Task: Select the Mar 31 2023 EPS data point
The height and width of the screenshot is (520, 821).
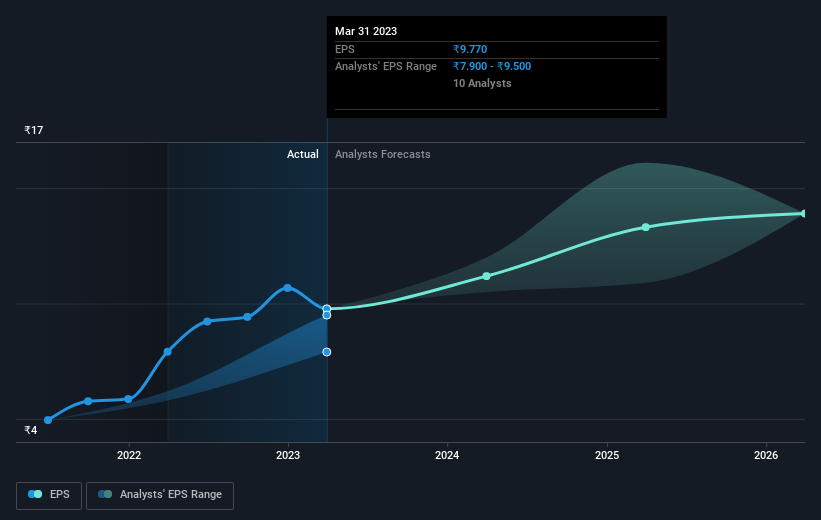Action: coord(327,308)
